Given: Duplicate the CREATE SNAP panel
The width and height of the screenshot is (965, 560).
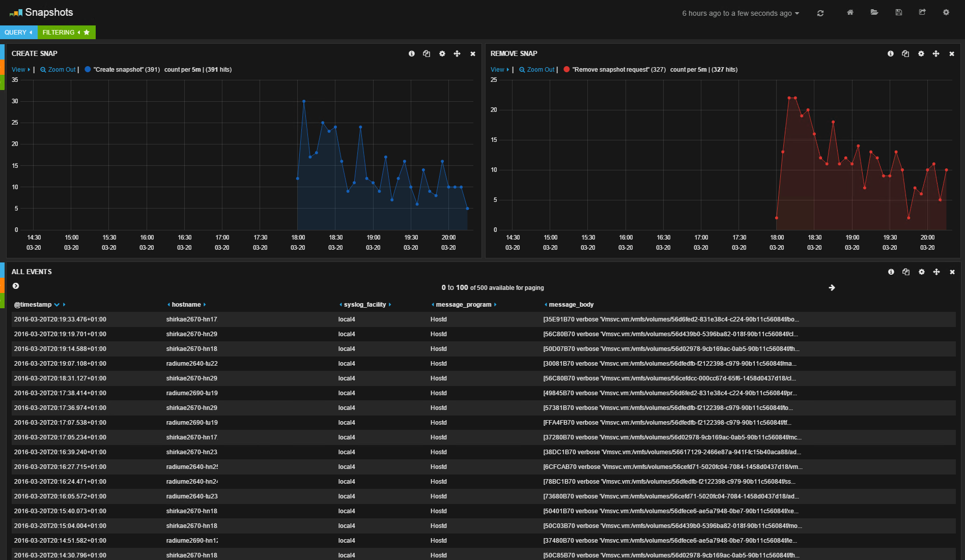Looking at the screenshot, I should coord(427,54).
